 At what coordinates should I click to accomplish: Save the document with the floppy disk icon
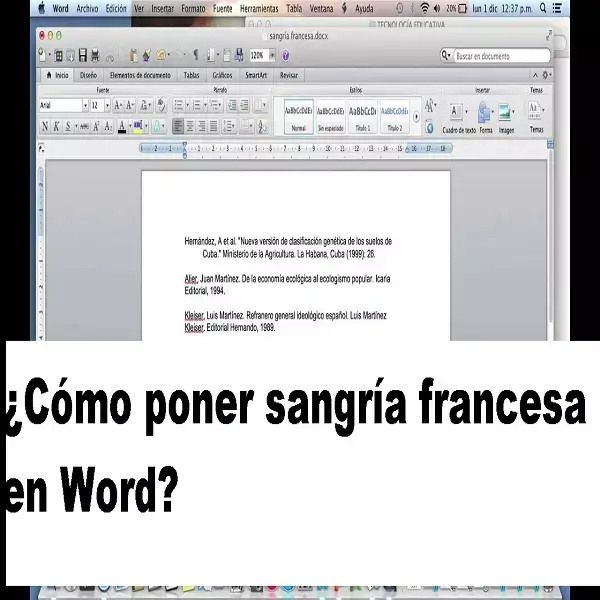tap(83, 55)
